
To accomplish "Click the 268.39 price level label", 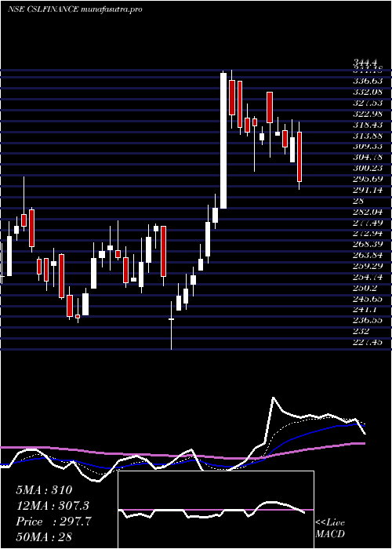I will [368, 244].
